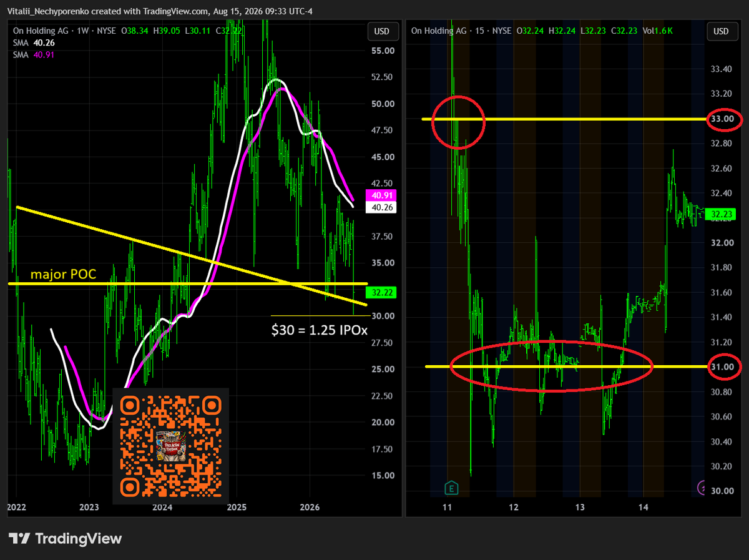749x560 pixels.
Task: Open the USD currency selector on the weekly chart
Action: pyautogui.click(x=381, y=31)
